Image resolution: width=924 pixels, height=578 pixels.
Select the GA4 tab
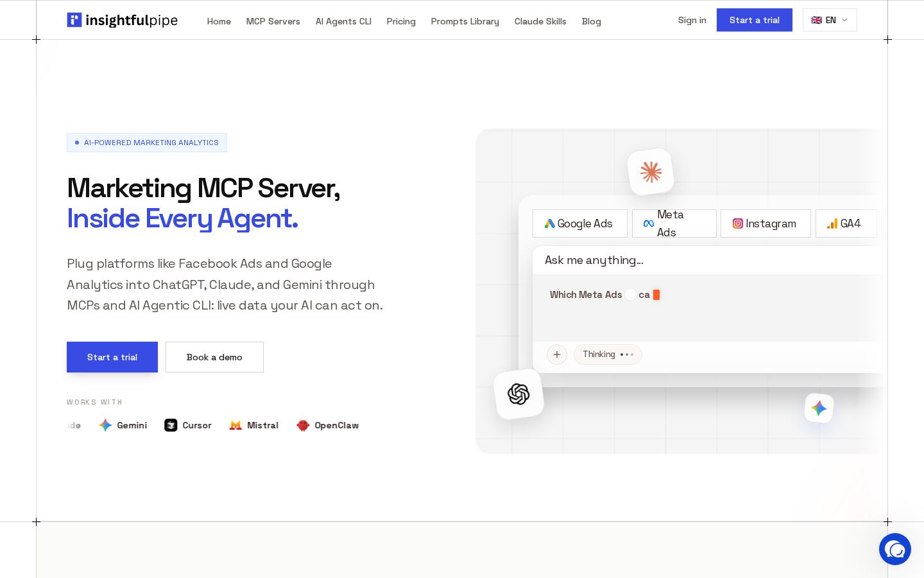(x=846, y=223)
